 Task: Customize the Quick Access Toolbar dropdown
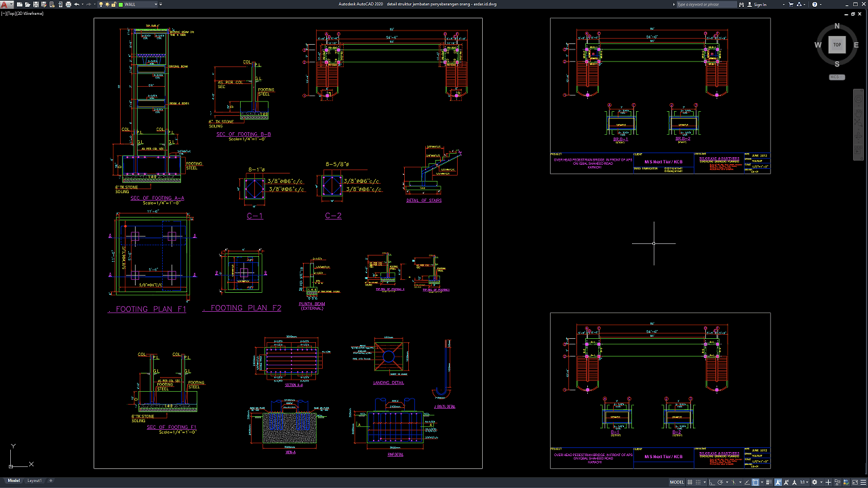click(161, 4)
